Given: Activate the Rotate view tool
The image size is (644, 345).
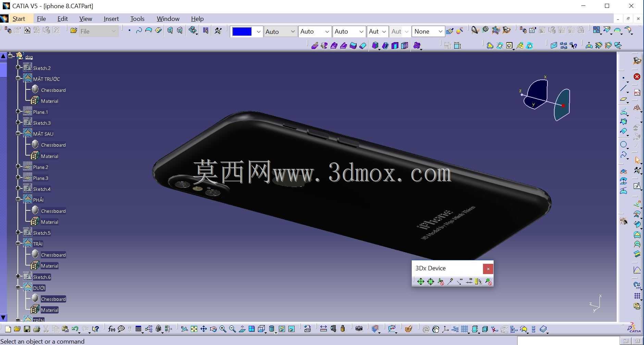Looking at the screenshot, I should tap(213, 329).
